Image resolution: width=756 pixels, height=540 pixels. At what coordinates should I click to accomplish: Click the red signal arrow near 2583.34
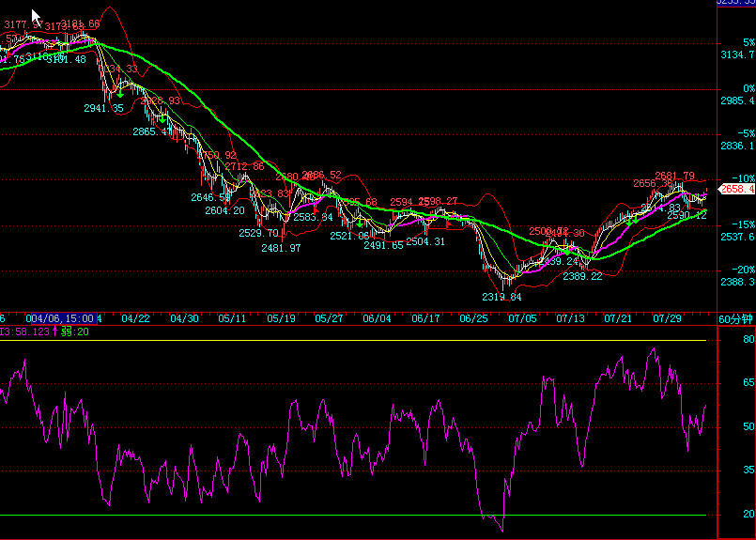tap(316, 209)
